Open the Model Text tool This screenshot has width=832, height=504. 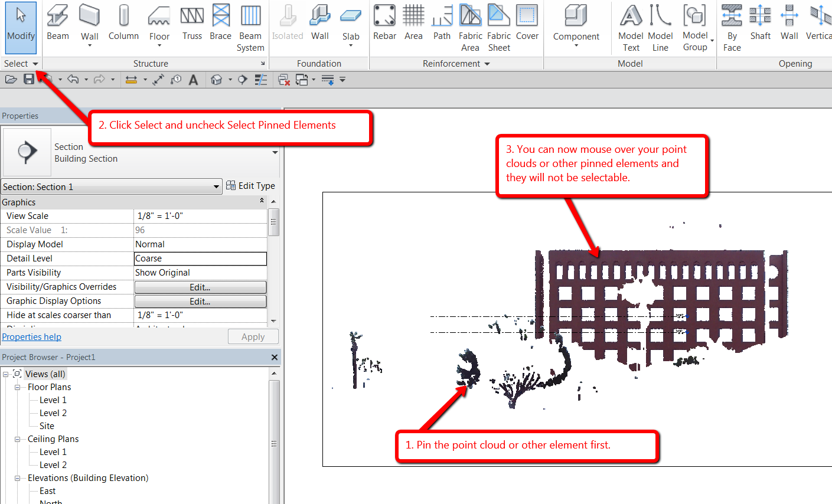point(630,24)
